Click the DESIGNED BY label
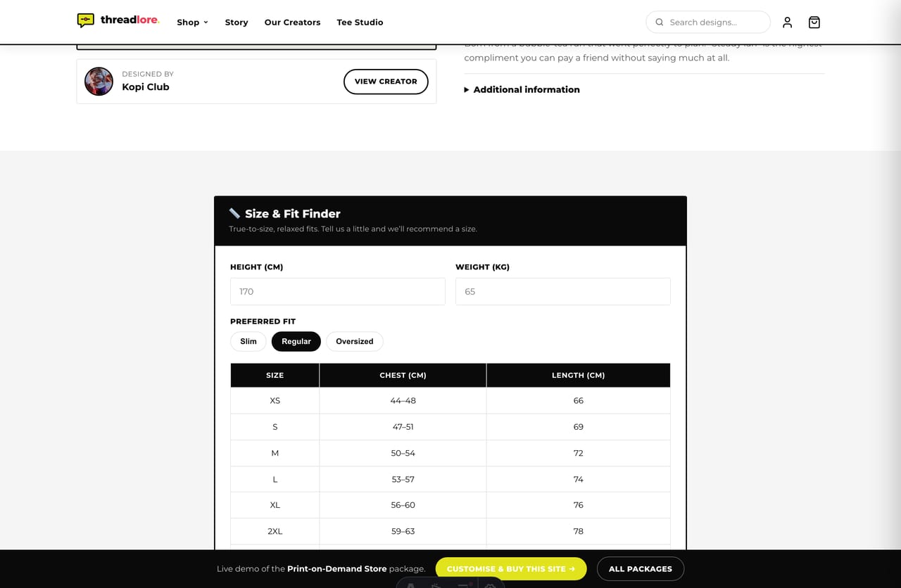This screenshot has width=901, height=588. (x=148, y=74)
